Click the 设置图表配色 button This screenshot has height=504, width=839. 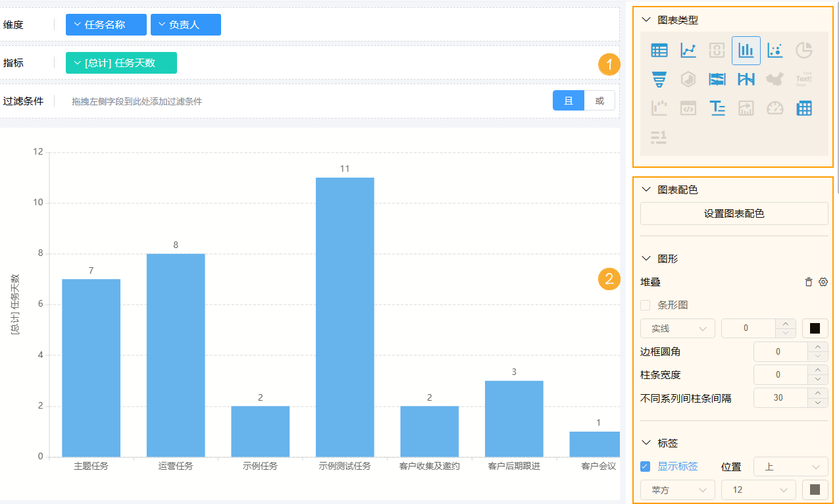coord(734,214)
